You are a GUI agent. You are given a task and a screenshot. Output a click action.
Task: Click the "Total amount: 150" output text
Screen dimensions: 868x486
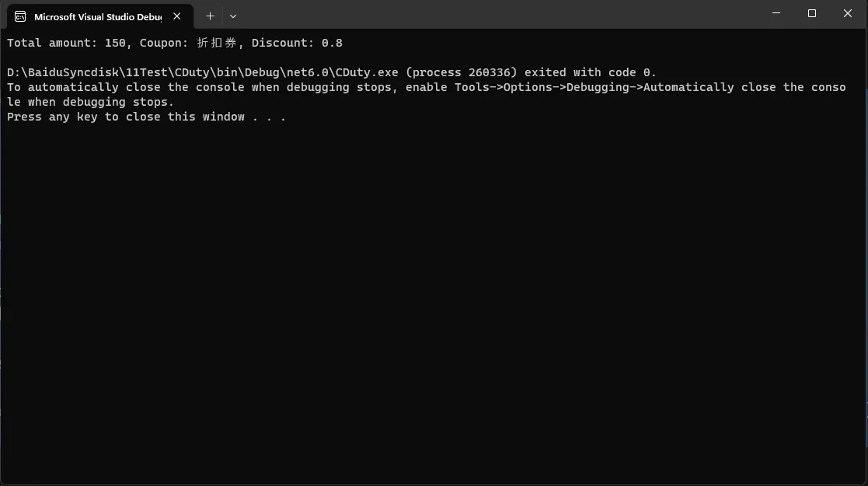(66, 43)
